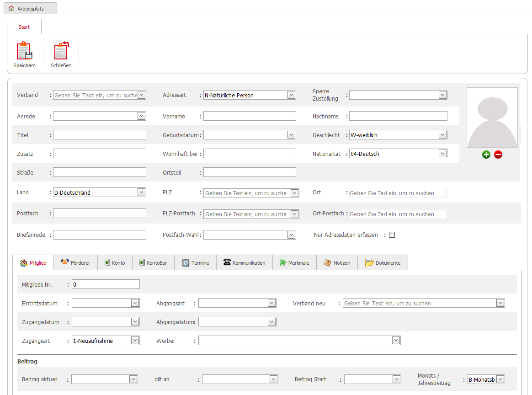Image resolution: width=532 pixels, height=395 pixels.
Task: Click the profile photo placeholder
Action: click(x=492, y=117)
